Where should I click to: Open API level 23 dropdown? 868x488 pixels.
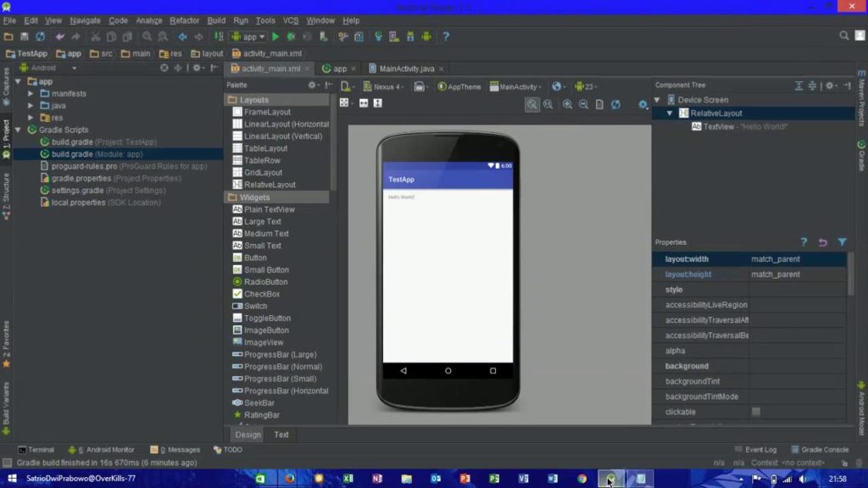586,86
